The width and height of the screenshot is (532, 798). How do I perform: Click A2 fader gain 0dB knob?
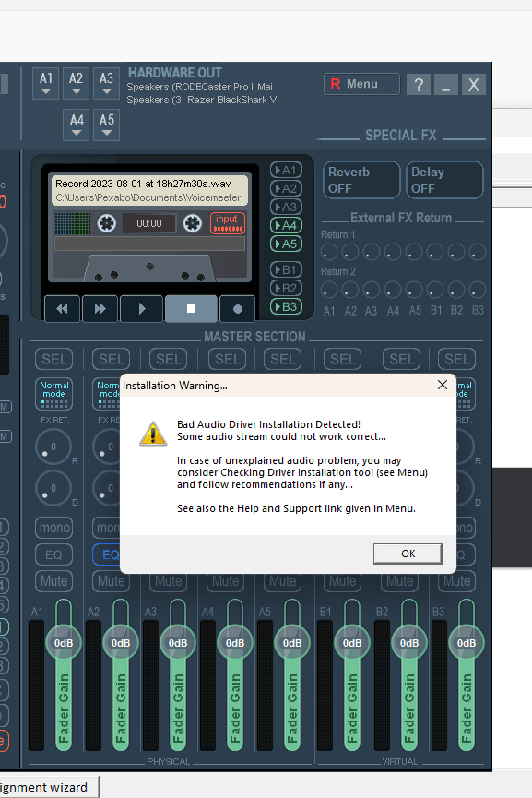[121, 643]
